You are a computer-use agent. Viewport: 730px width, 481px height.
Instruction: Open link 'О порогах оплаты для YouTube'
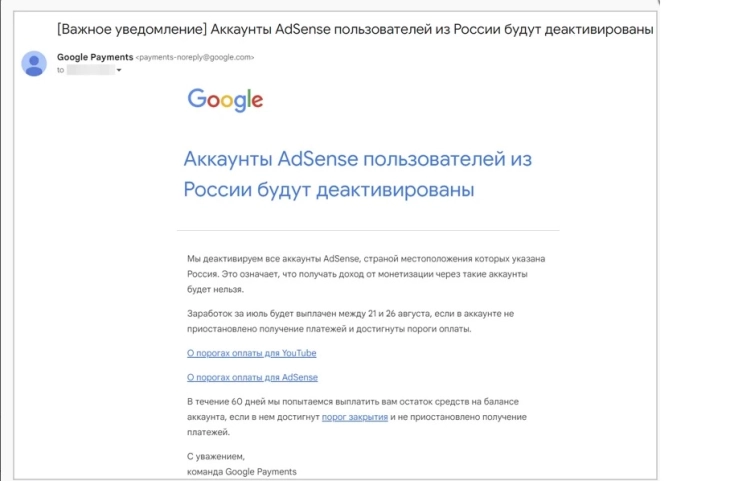point(251,353)
